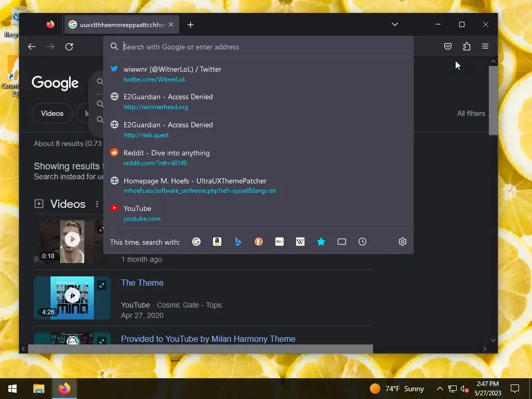Choose the neb.quest Access Denied suggestion
The image size is (532, 399).
[x=259, y=129]
